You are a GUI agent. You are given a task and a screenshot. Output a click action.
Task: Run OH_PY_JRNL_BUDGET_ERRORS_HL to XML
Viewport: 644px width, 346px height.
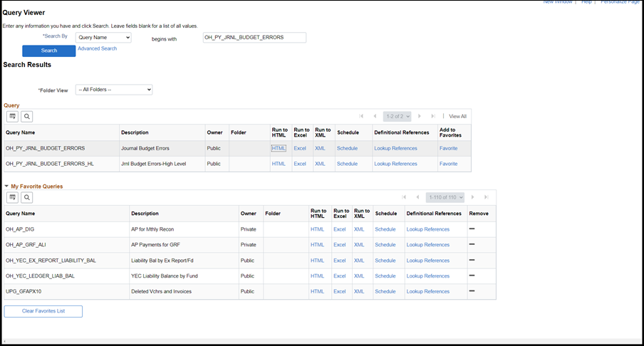(320, 164)
